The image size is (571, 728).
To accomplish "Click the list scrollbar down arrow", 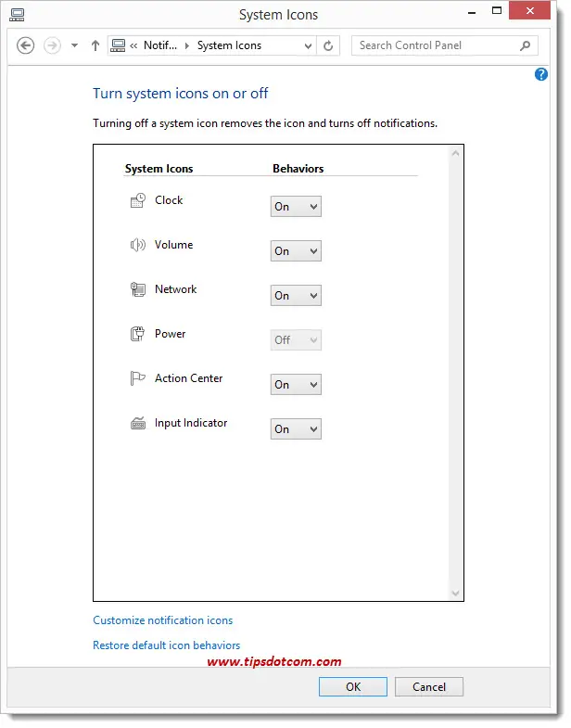I will [x=455, y=593].
